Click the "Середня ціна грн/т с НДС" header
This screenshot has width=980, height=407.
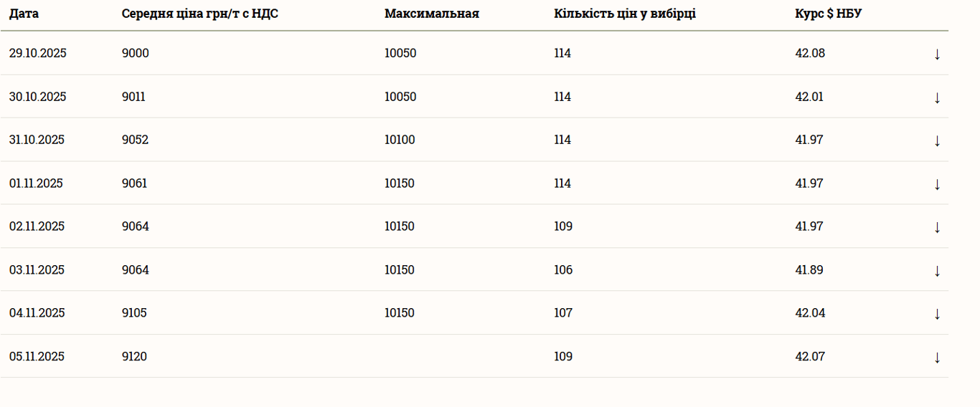click(199, 14)
